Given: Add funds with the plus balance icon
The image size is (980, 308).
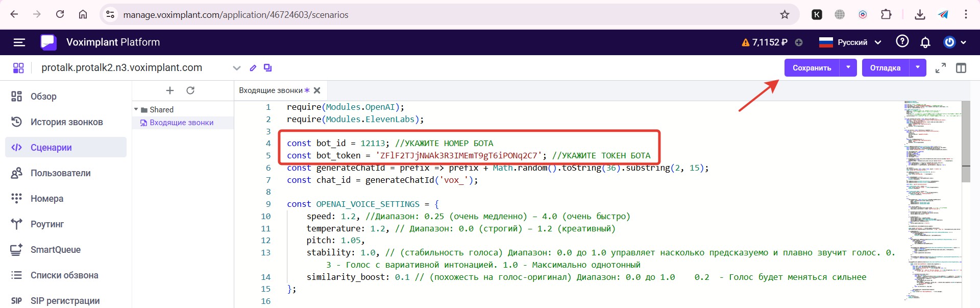Looking at the screenshot, I should click(x=799, y=42).
